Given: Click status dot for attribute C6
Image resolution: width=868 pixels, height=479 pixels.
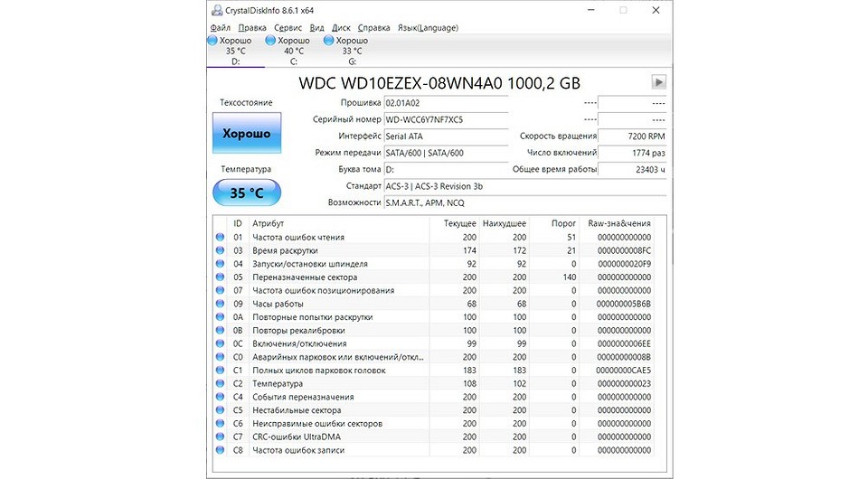Looking at the screenshot, I should 220,423.
